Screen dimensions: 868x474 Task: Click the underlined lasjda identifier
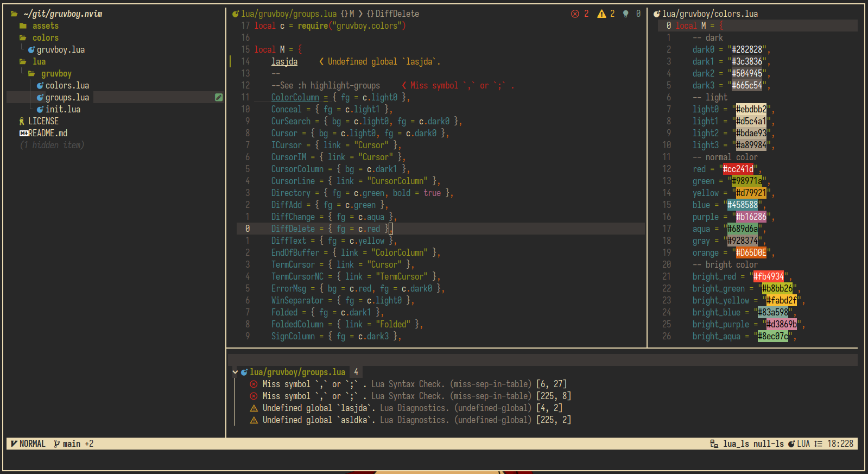click(x=284, y=62)
